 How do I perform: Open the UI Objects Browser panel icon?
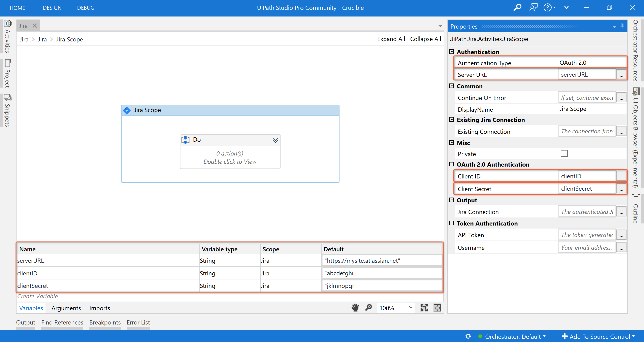coord(636,92)
